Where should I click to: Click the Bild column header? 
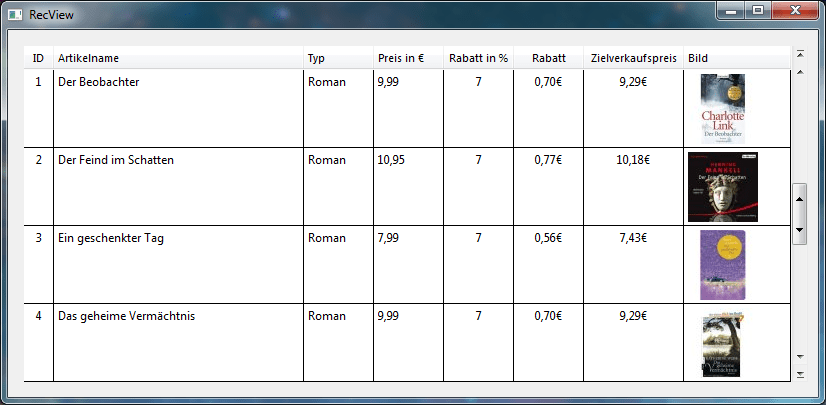tap(737, 58)
